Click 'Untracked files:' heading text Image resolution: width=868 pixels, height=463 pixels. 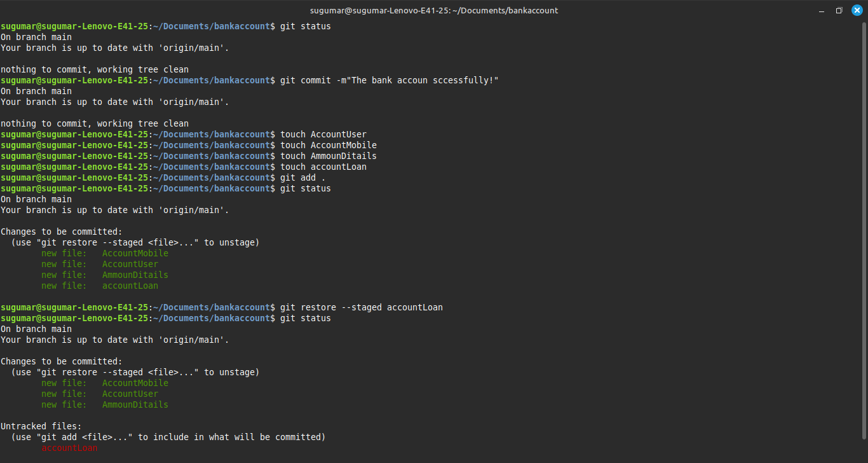(x=41, y=426)
